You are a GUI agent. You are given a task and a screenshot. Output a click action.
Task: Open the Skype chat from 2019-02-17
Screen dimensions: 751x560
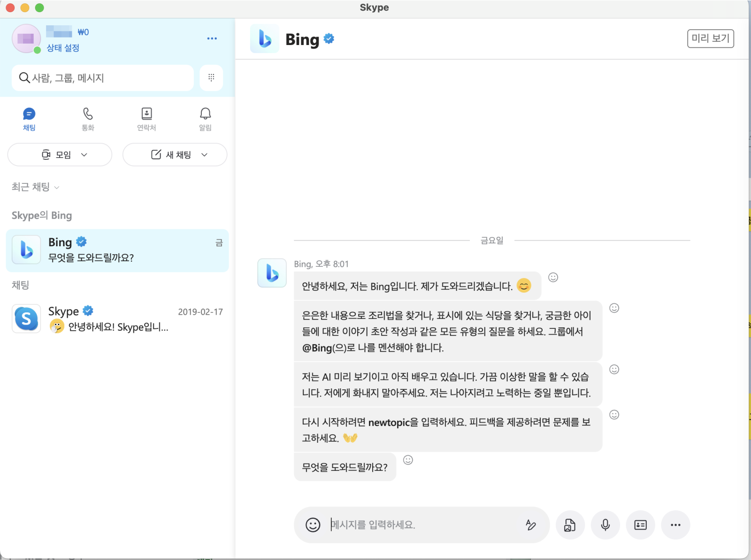point(117,319)
